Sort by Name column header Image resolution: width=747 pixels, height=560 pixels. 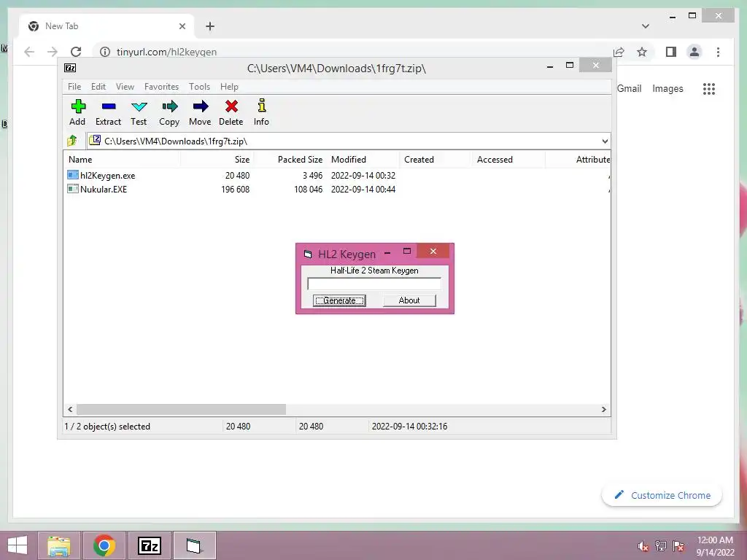pyautogui.click(x=122, y=160)
